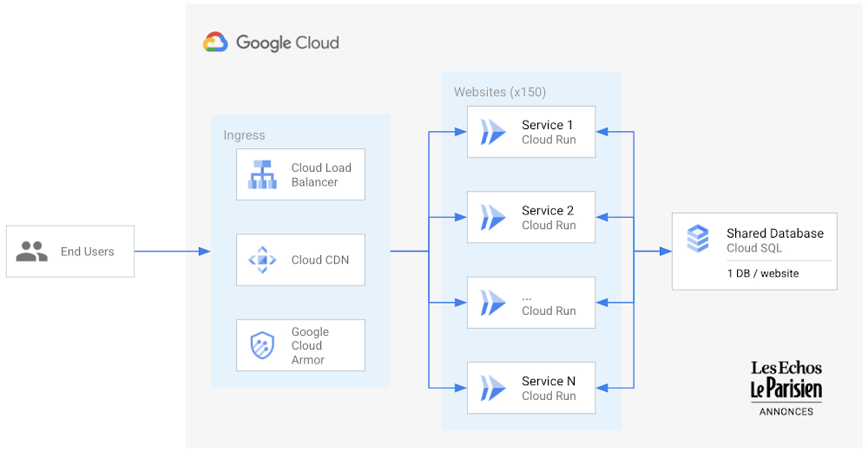Click the End Users people icon
This screenshot has width=868, height=452.
coord(32,252)
